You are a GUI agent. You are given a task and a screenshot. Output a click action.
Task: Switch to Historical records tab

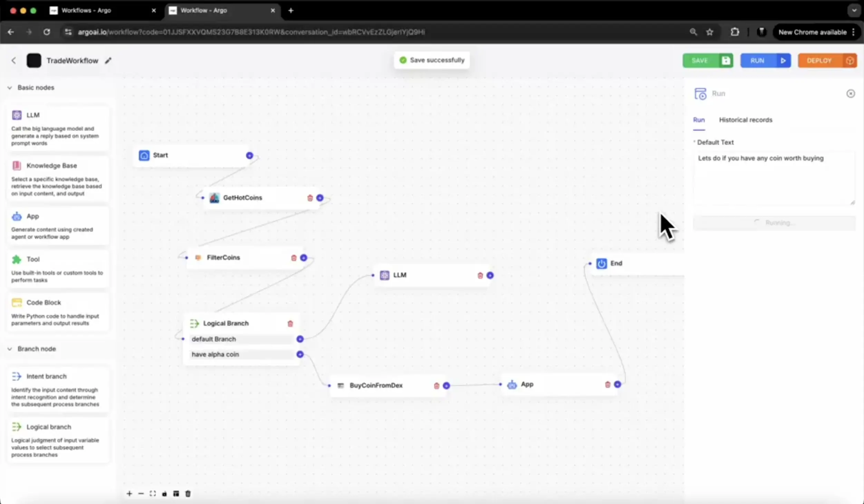click(x=746, y=120)
